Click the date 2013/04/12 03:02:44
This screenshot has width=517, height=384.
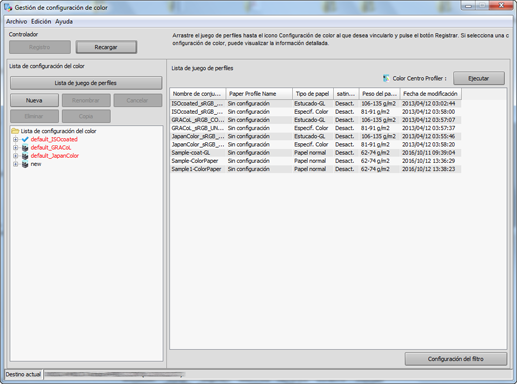coord(428,104)
